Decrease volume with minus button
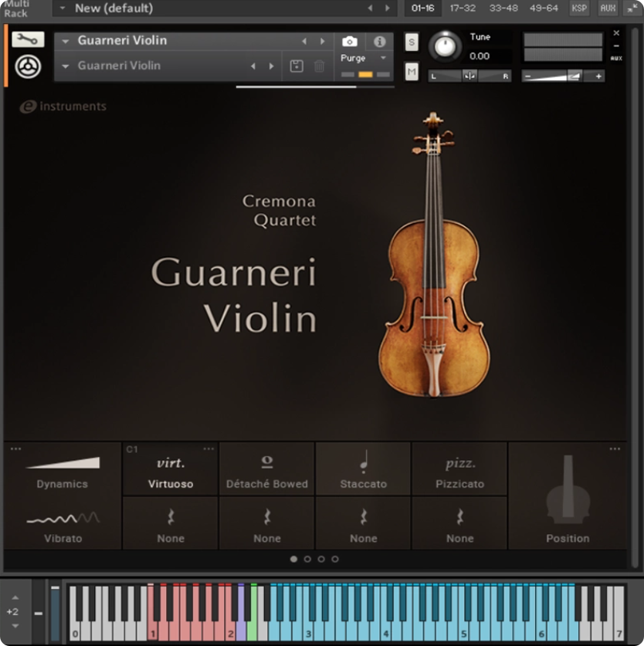Screen dimensions: 644x646 [527, 76]
